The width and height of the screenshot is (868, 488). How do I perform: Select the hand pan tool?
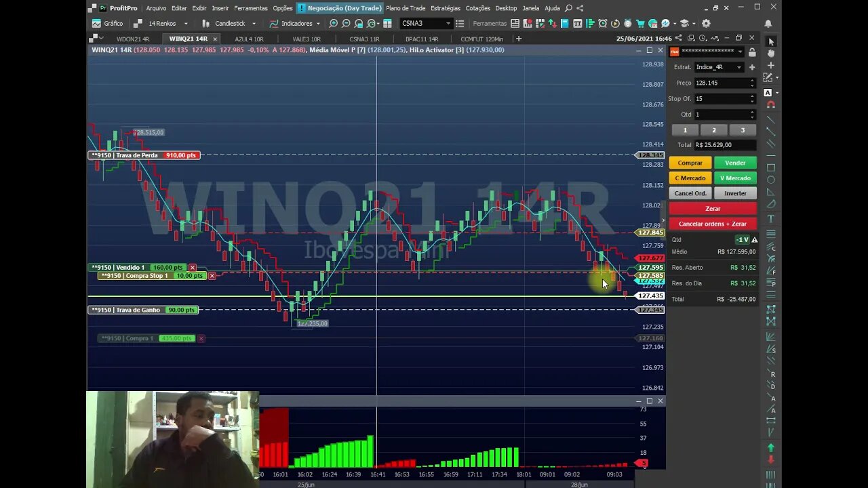pyautogui.click(x=770, y=53)
